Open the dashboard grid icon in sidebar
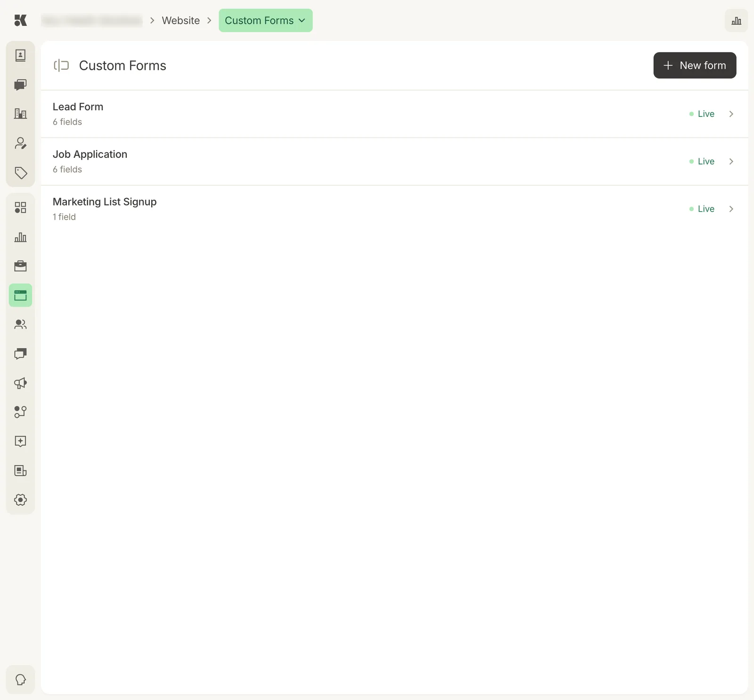The image size is (754, 700). click(x=20, y=208)
